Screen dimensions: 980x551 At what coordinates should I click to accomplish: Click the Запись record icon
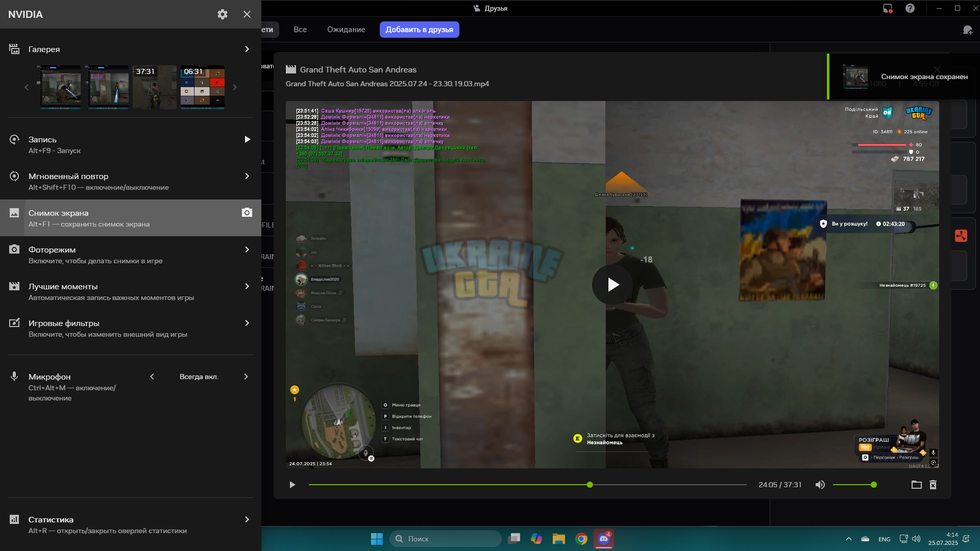pos(14,139)
